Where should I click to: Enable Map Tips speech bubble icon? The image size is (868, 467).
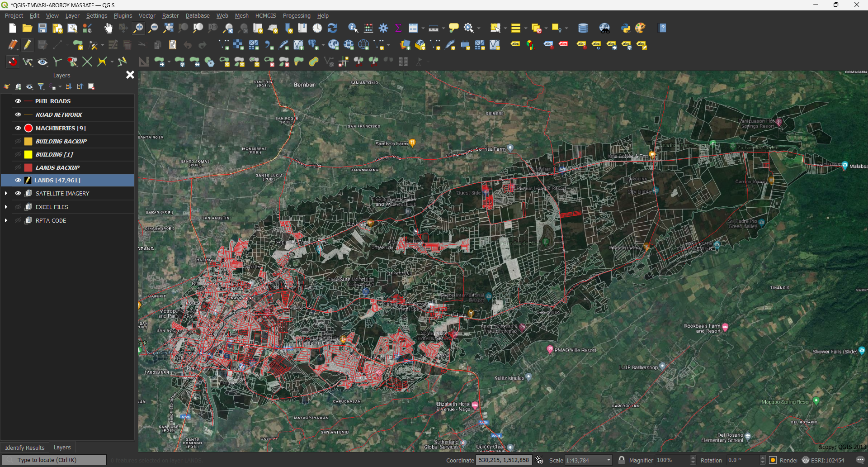(x=453, y=29)
